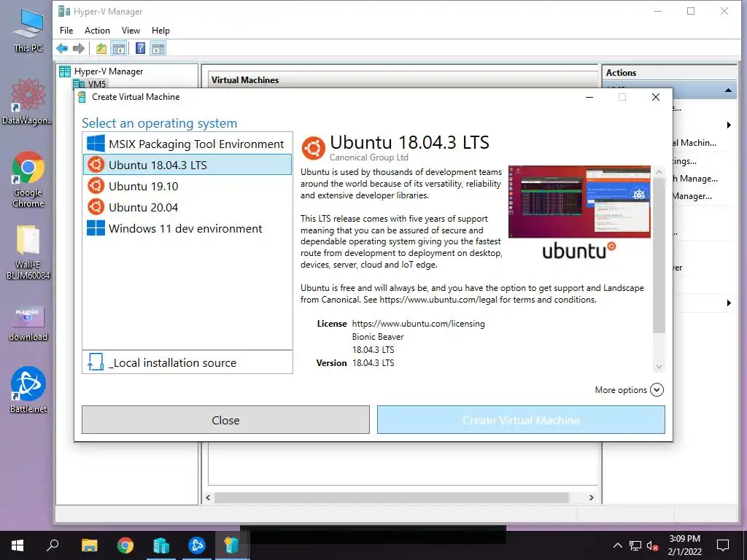Open the Action menu
This screenshot has height=560, width=747.
pos(97,31)
